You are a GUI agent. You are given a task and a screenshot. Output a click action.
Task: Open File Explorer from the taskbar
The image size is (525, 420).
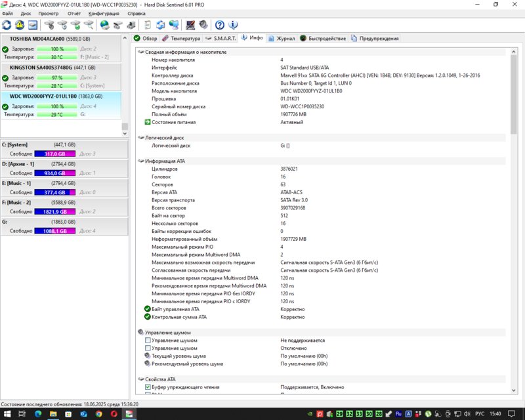tap(53, 413)
